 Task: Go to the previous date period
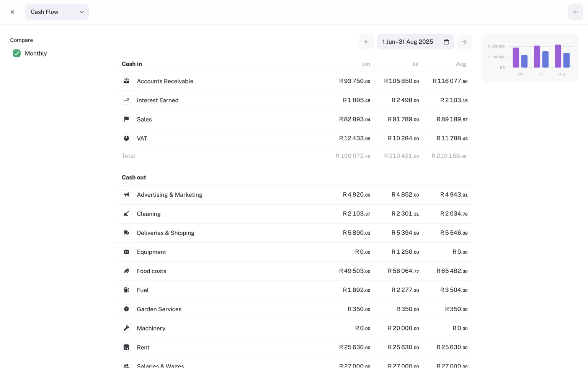click(366, 41)
